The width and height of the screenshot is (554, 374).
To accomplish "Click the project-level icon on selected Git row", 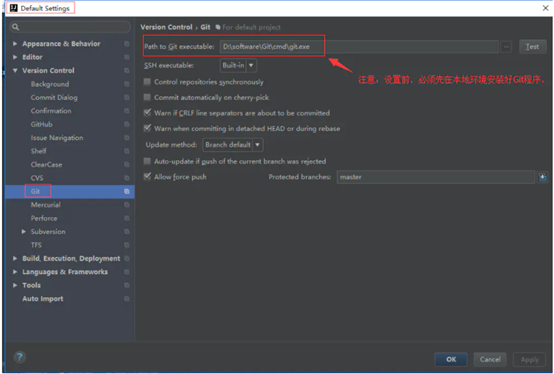I will 126,191.
